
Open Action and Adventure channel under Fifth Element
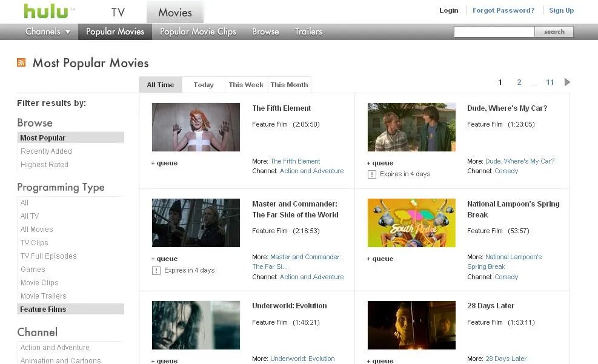click(x=311, y=171)
